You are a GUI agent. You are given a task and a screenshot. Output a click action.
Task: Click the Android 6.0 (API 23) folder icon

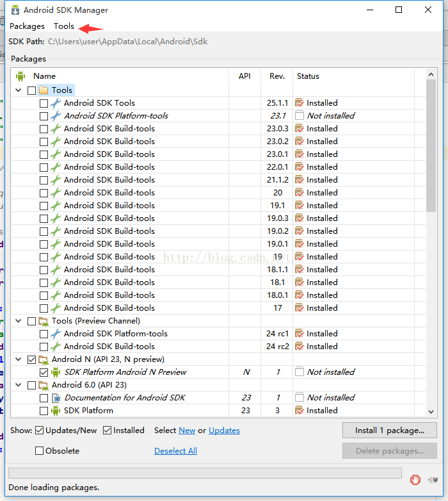44,385
